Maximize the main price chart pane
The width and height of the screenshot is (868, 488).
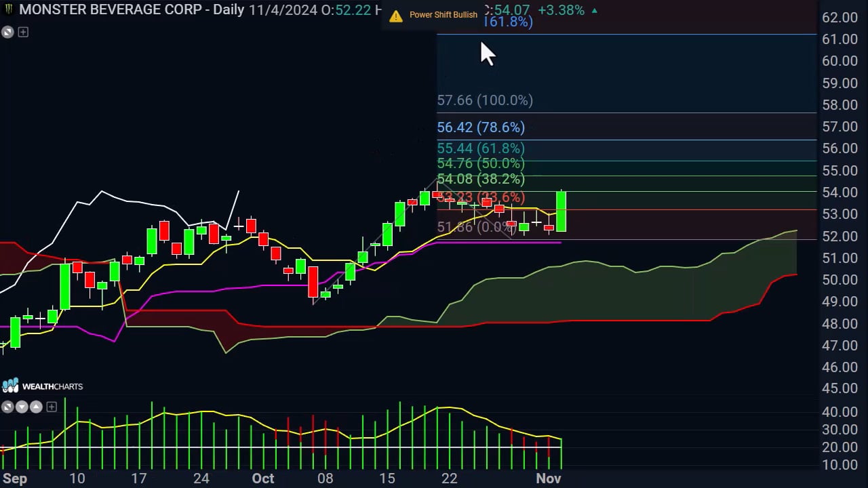[x=7, y=32]
